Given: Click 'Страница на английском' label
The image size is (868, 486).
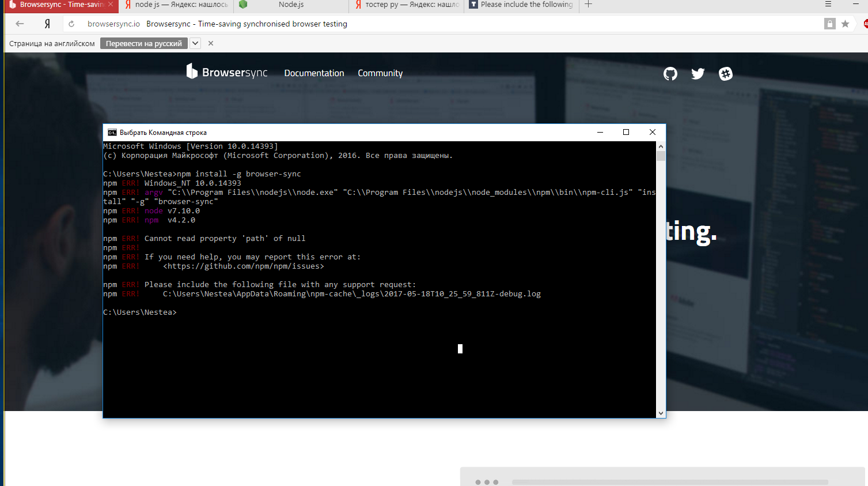Looking at the screenshot, I should (x=52, y=43).
